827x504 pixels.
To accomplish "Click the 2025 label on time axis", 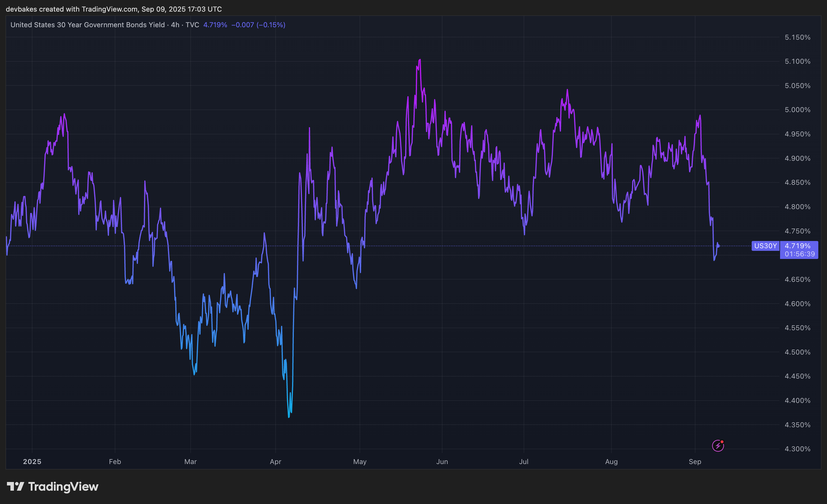I will tap(32, 461).
